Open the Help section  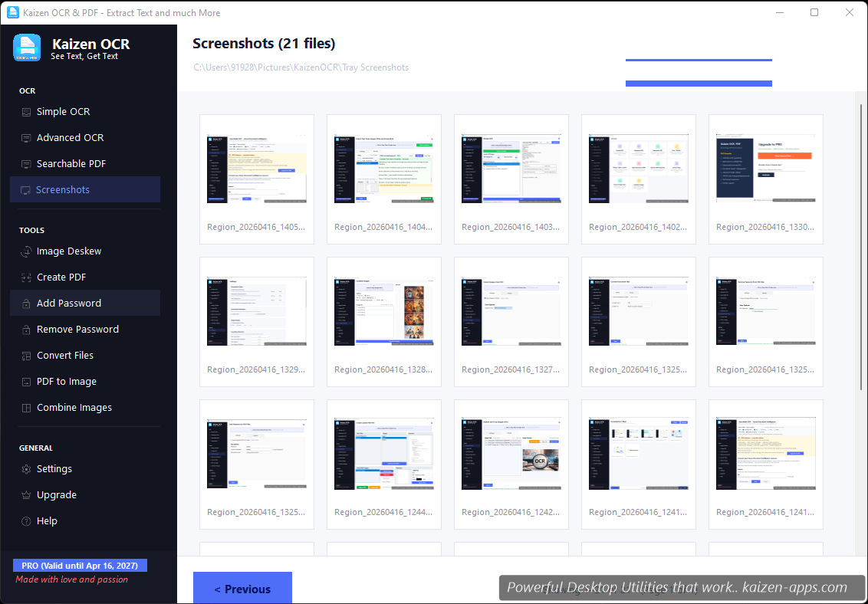(48, 520)
